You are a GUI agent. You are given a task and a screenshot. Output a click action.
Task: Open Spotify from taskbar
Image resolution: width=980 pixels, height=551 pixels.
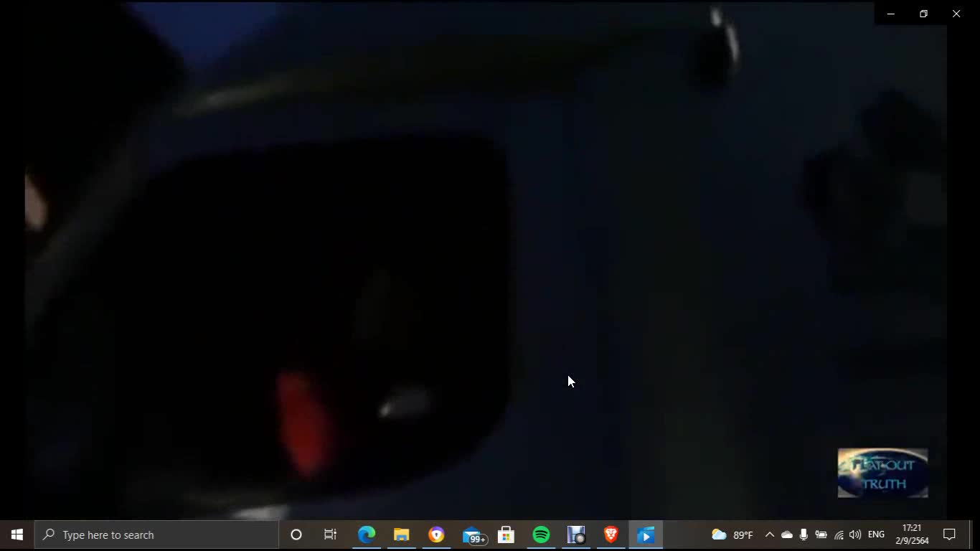tap(541, 534)
